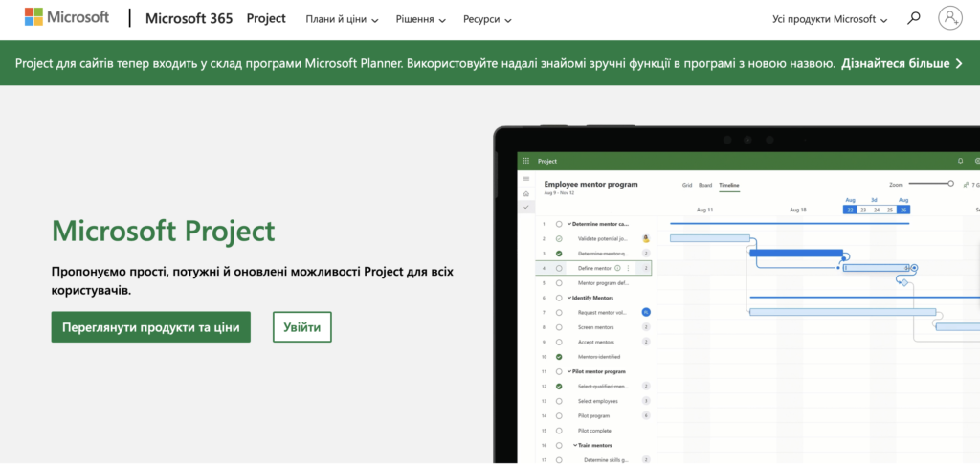The image size is (980, 466).
Task: Switch to the Grid tab
Action: coord(687,185)
